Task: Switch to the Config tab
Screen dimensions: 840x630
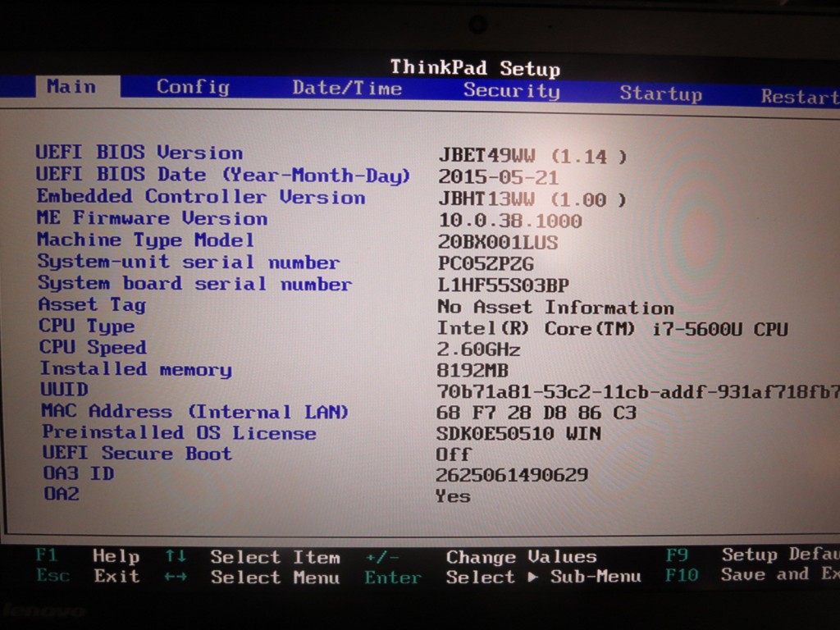Action: 193,87
